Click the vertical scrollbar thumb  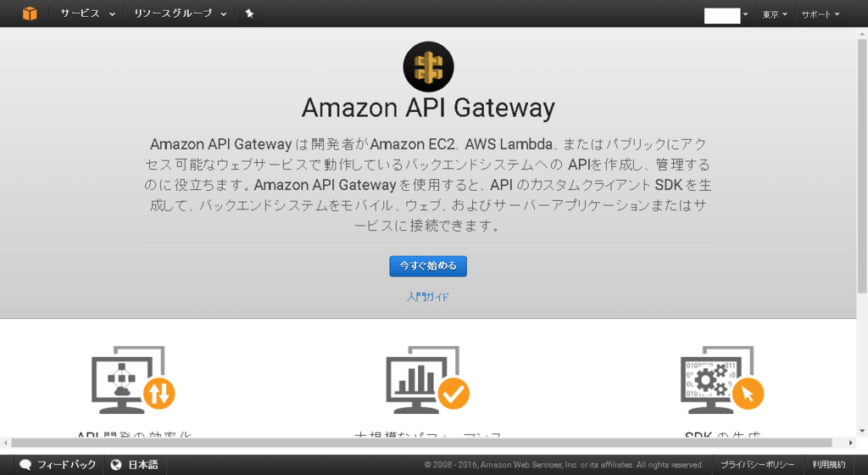[x=862, y=166]
